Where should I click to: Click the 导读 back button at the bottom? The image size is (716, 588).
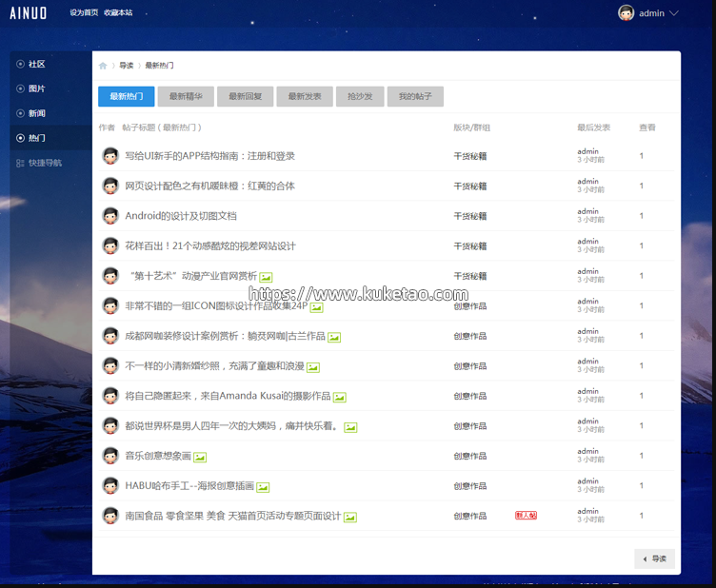(x=654, y=559)
